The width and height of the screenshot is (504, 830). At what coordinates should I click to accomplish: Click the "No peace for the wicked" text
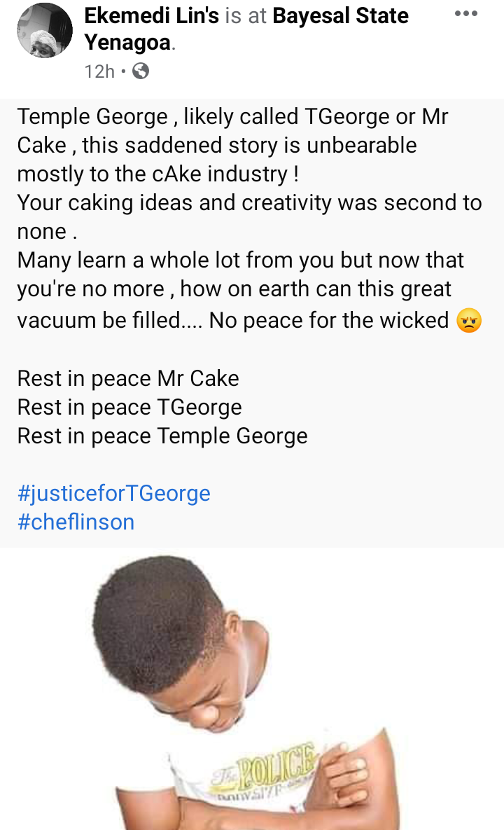329,320
